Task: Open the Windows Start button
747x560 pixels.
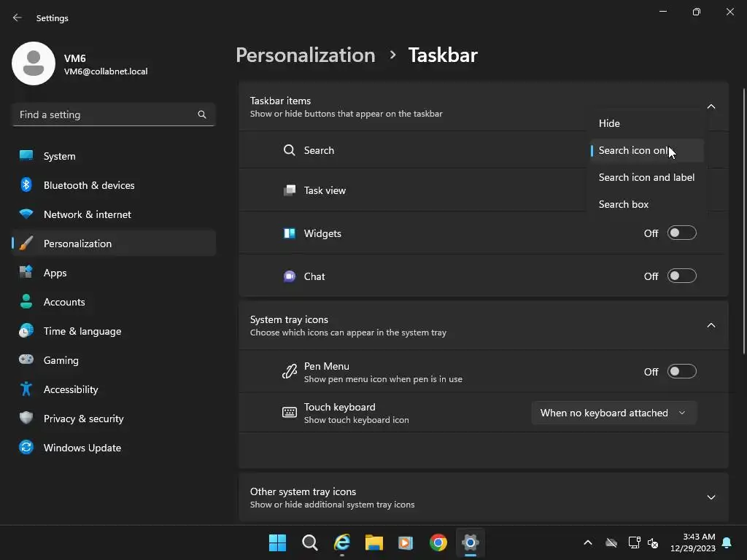Action: click(x=277, y=542)
